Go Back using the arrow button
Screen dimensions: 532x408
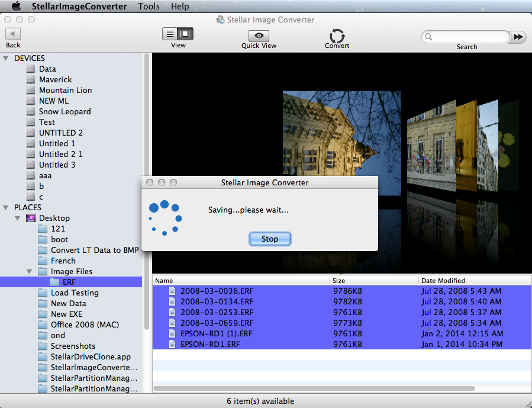click(x=13, y=34)
